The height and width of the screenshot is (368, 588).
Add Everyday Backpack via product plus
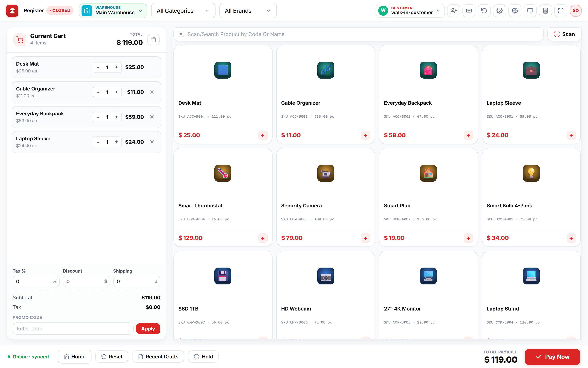tap(468, 136)
